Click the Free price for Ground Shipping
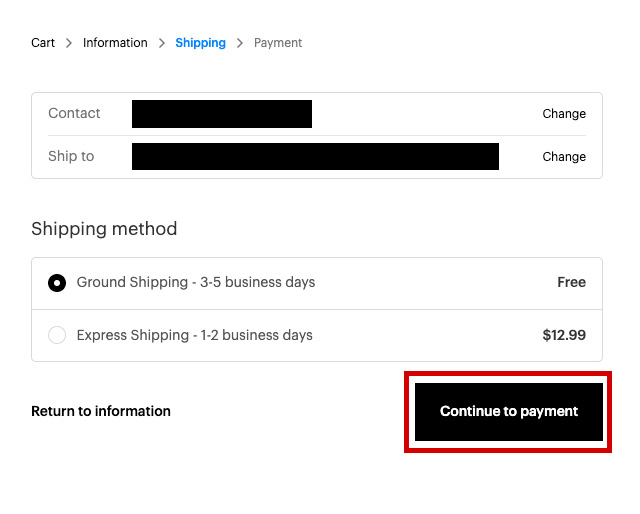Screen dimensions: 640x514 (x=571, y=283)
